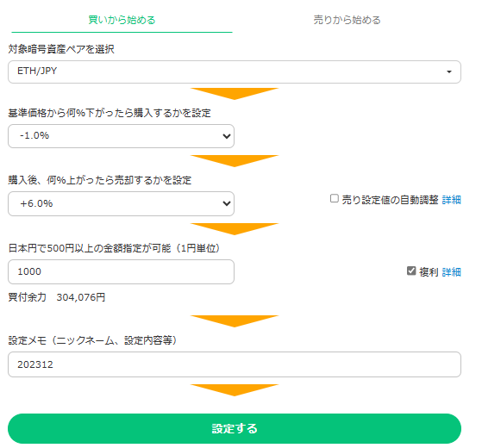
Task: Click the orange arrow below -1.0% dropdown
Action: tap(235, 161)
